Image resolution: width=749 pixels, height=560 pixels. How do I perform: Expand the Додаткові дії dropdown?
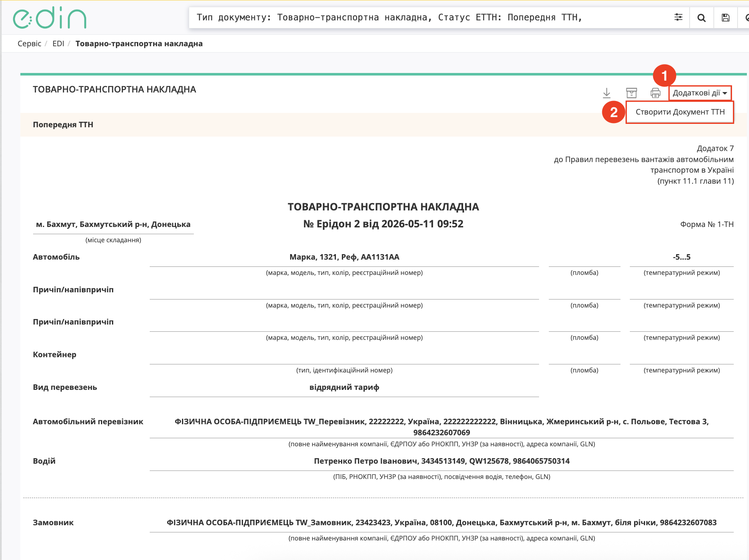(700, 93)
